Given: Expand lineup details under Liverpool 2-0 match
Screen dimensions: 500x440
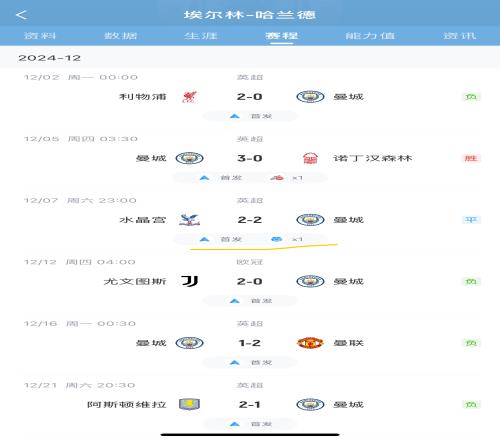Looking at the screenshot, I should pyautogui.click(x=250, y=116).
